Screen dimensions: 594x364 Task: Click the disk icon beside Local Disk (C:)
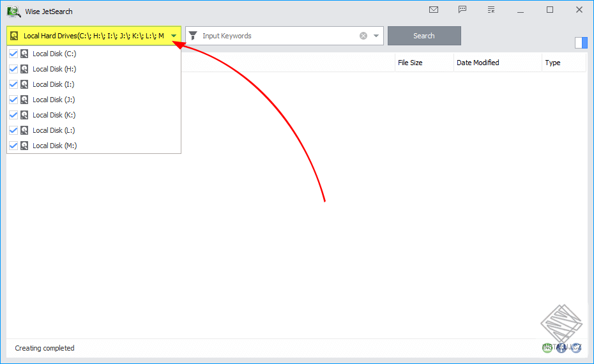click(x=24, y=54)
